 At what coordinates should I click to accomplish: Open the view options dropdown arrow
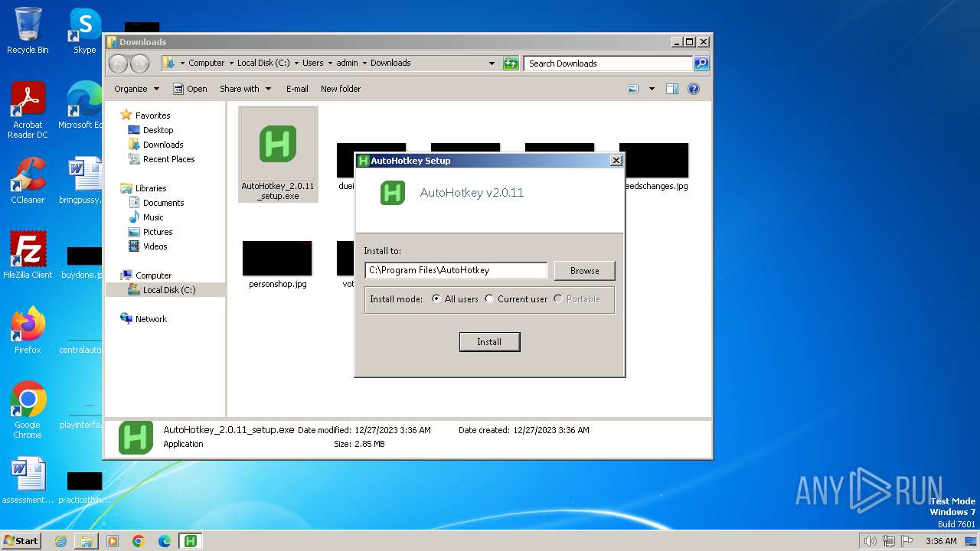(652, 89)
